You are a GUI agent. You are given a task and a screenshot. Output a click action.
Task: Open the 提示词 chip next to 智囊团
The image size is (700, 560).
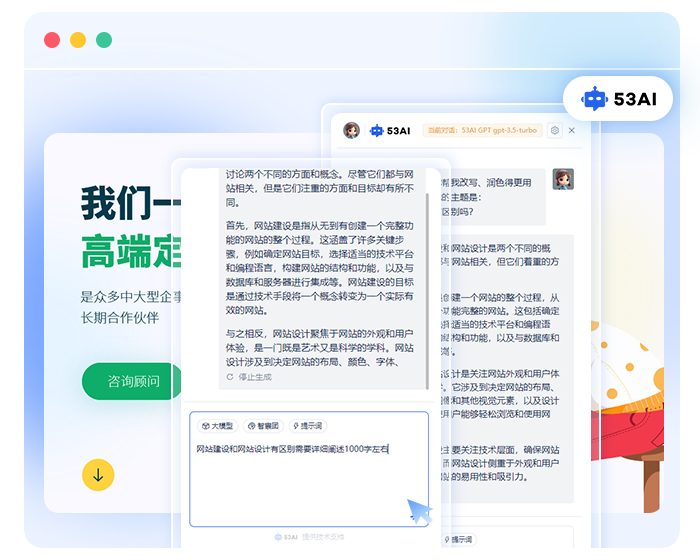tap(308, 426)
